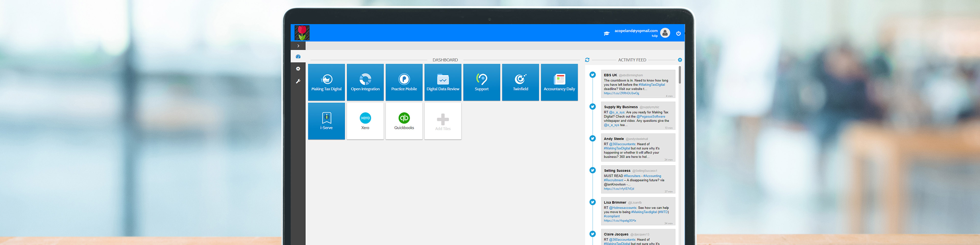The width and height of the screenshot is (980, 245).
Task: Open the i-Serve tile
Action: [326, 121]
